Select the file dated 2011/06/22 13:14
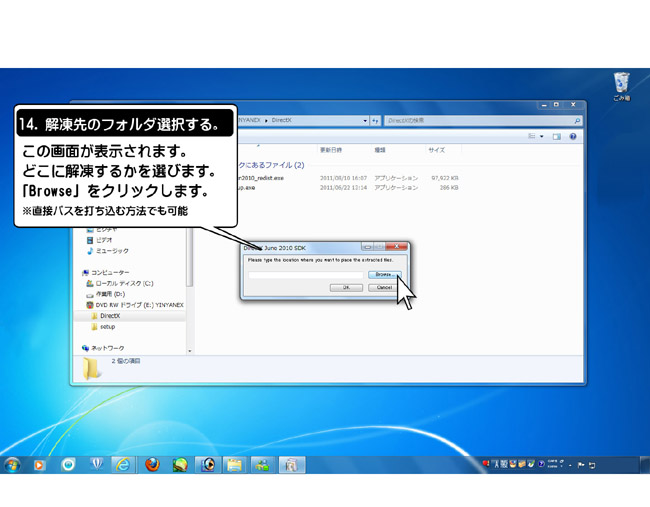Image resolution: width=650 pixels, height=507 pixels. [343, 188]
